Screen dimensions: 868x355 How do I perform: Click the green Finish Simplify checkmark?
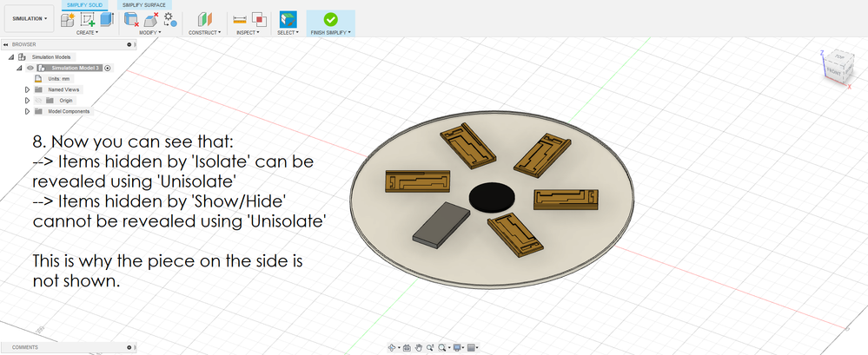(330, 19)
